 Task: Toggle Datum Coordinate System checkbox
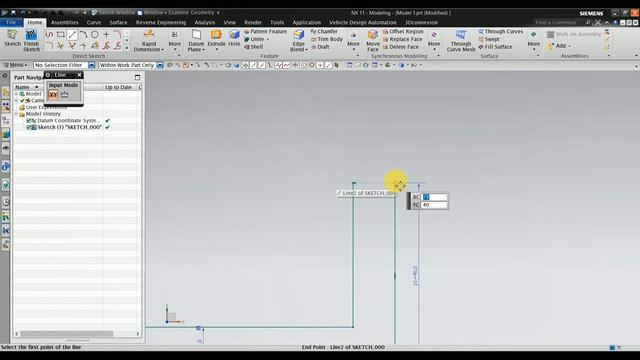29,121
